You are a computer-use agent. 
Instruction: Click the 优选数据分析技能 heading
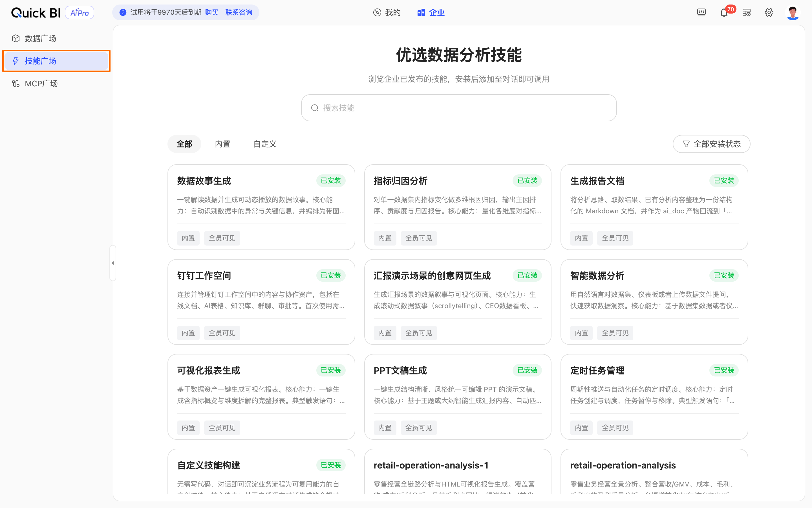(x=459, y=55)
